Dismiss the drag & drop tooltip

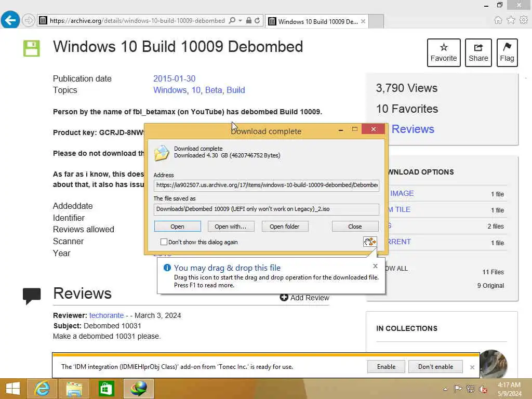pos(375,266)
